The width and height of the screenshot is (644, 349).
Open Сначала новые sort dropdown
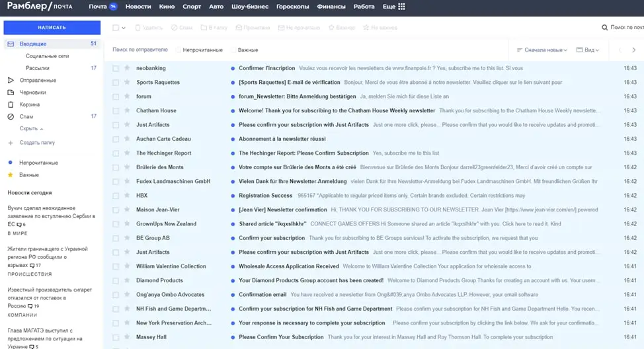pos(542,50)
